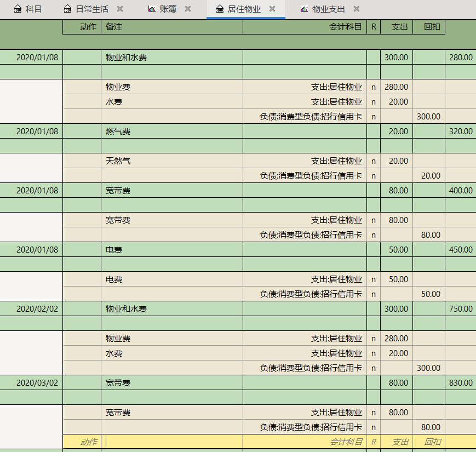Click the empty 备注 field in the yellow row
The width and height of the screenshot is (476, 452).
171,442
